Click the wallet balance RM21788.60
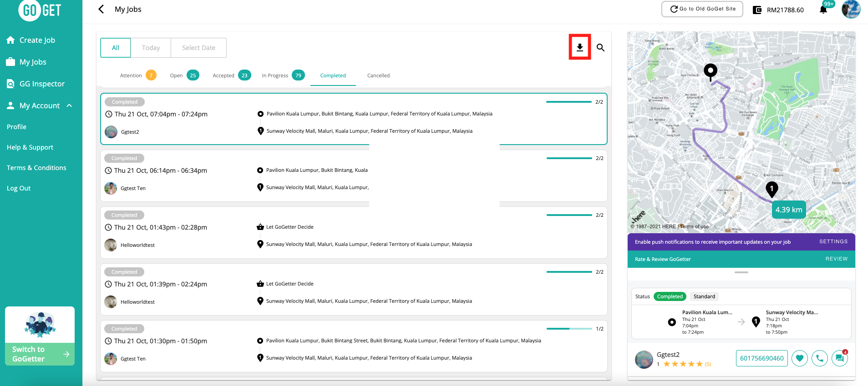This screenshot has width=868, height=386. pyautogui.click(x=785, y=10)
